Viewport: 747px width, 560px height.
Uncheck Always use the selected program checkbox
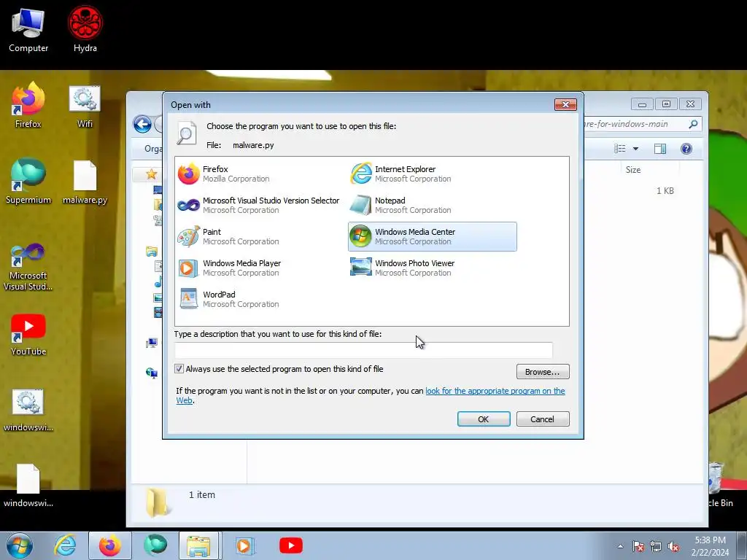pos(179,368)
